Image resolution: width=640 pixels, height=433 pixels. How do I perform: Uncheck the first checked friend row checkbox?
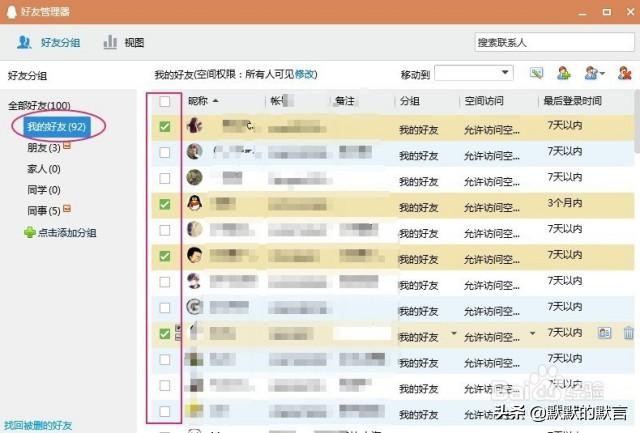165,127
